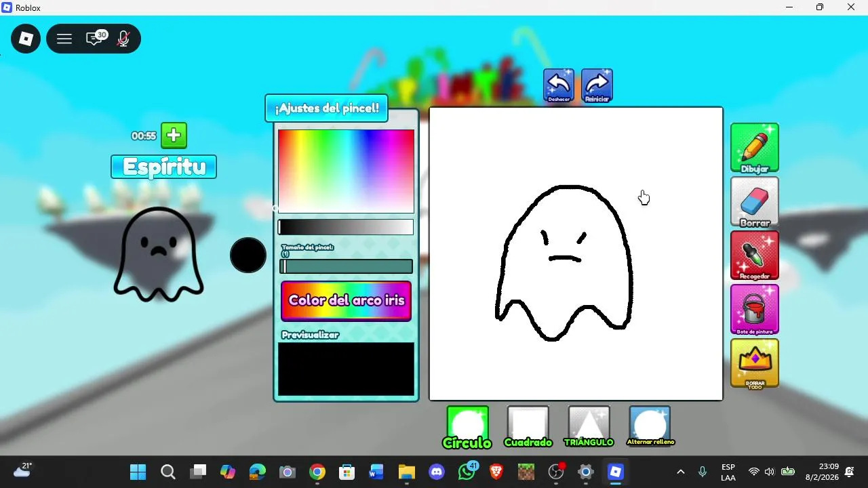Toggle the muted microphone icon
Screen dimensions: 868x488
[x=123, y=39]
